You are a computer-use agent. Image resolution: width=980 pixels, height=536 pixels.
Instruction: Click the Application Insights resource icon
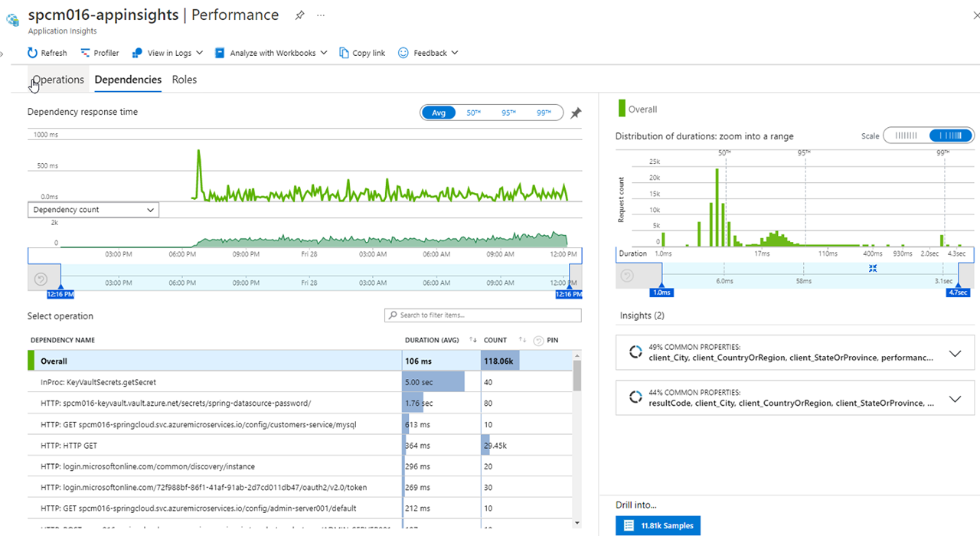coord(12,20)
